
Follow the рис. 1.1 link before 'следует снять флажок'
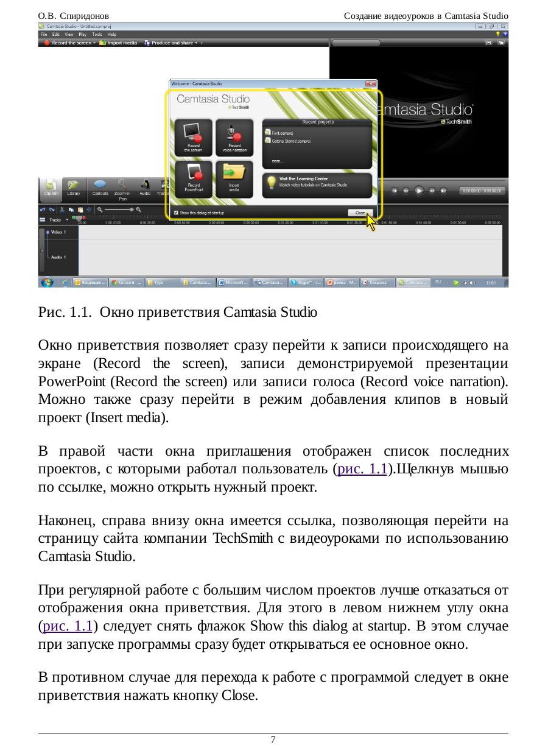(67, 626)
